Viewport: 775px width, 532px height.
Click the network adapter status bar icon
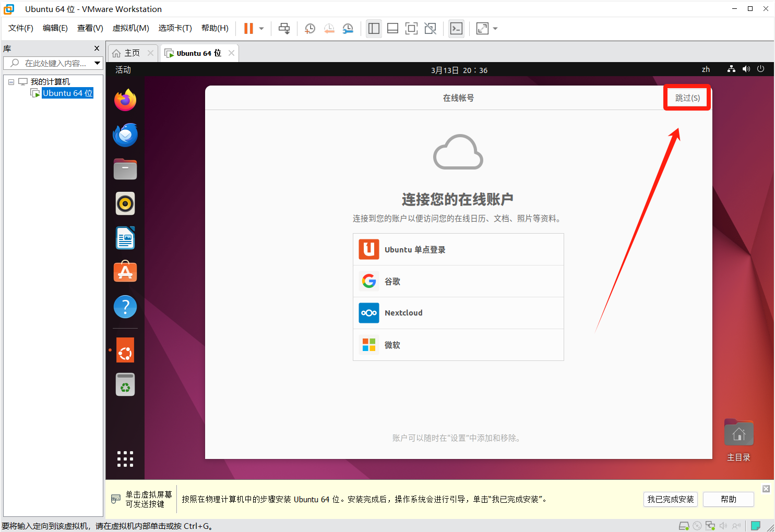point(710,526)
